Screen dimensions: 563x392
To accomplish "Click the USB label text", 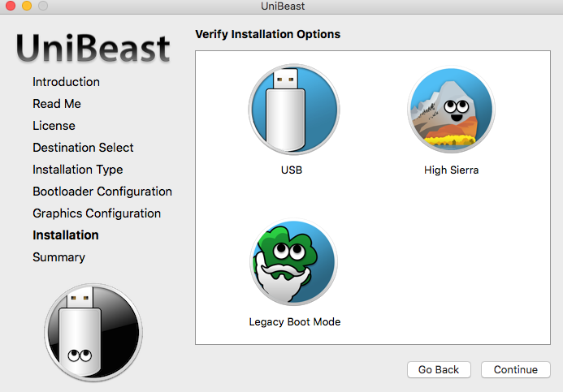I will point(292,170).
